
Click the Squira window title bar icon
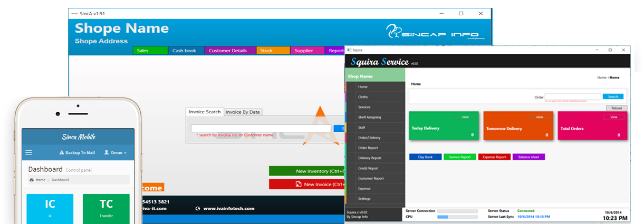pyautogui.click(x=349, y=50)
